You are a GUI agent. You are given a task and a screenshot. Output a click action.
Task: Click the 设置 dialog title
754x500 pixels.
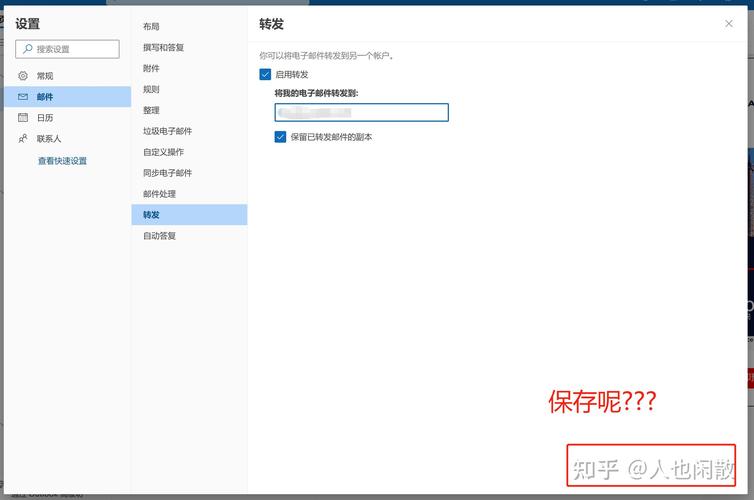27,24
